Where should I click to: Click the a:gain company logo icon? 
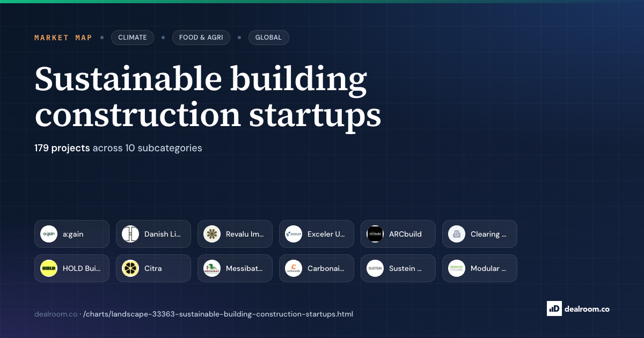click(49, 234)
